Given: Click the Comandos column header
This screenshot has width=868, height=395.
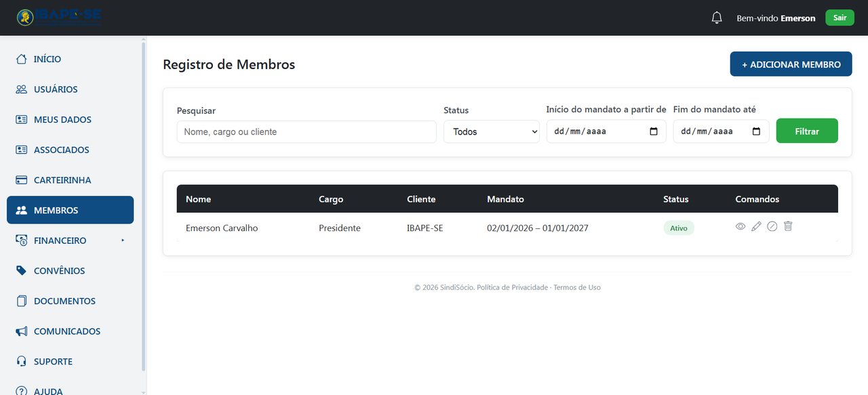Looking at the screenshot, I should coord(757,199).
